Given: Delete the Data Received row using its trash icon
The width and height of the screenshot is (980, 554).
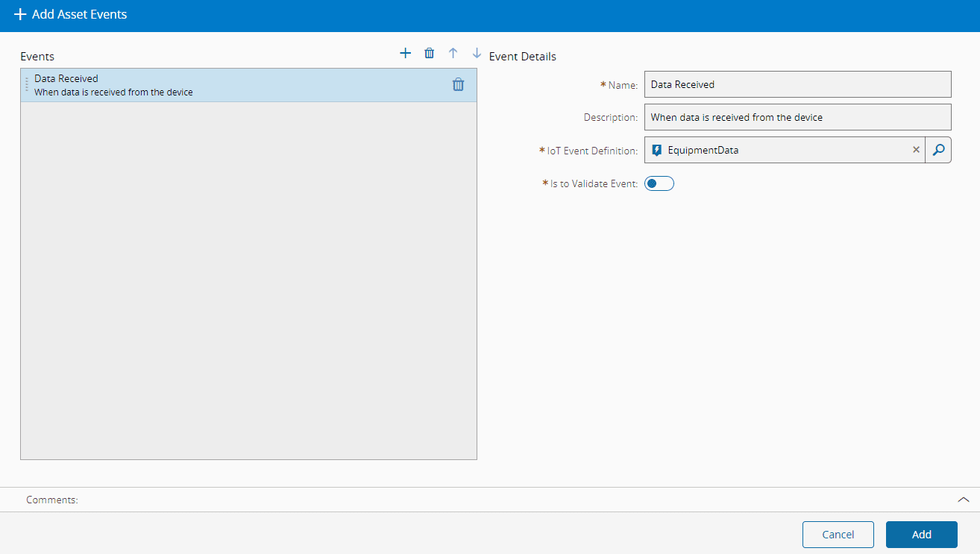Looking at the screenshot, I should (x=458, y=85).
